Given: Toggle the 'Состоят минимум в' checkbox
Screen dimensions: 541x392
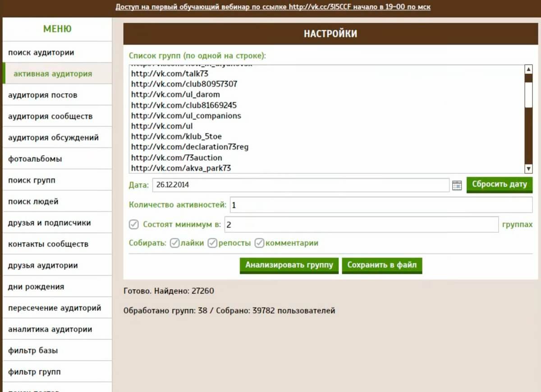Looking at the screenshot, I should click(133, 224).
